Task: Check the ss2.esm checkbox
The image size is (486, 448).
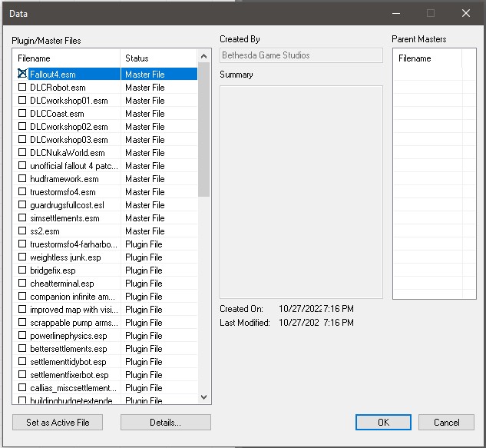Action: point(22,231)
